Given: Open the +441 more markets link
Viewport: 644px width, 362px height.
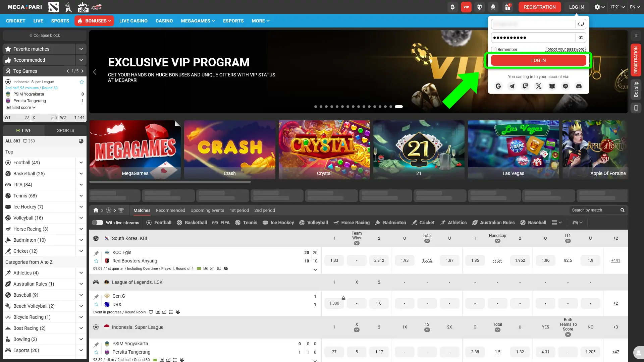Looking at the screenshot, I should pyautogui.click(x=615, y=260).
